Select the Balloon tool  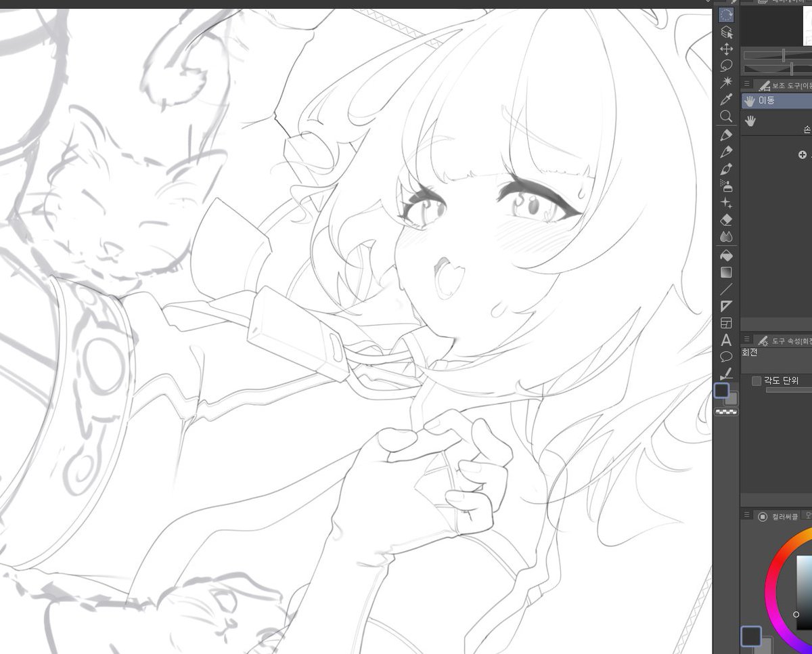tap(726, 356)
